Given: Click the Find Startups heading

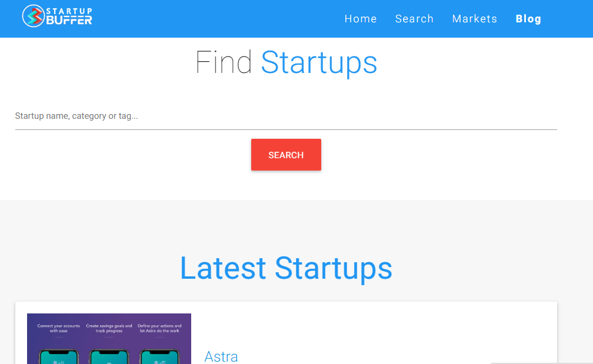Looking at the screenshot, I should click(x=286, y=63).
